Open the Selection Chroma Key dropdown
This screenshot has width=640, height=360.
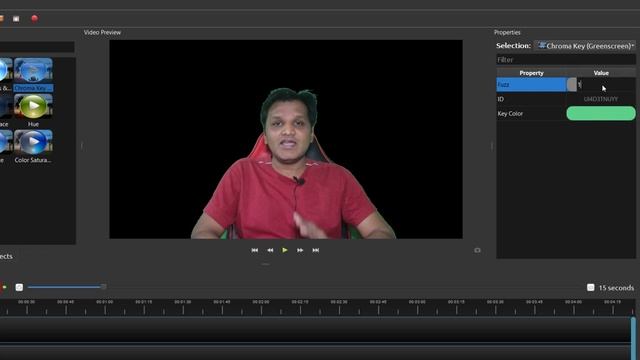(x=585, y=46)
